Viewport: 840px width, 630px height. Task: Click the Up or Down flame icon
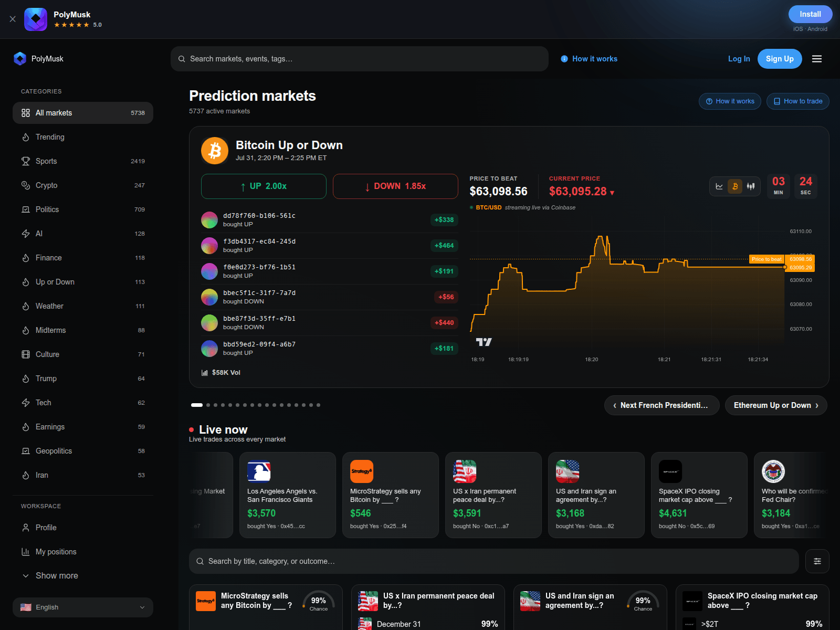26,282
